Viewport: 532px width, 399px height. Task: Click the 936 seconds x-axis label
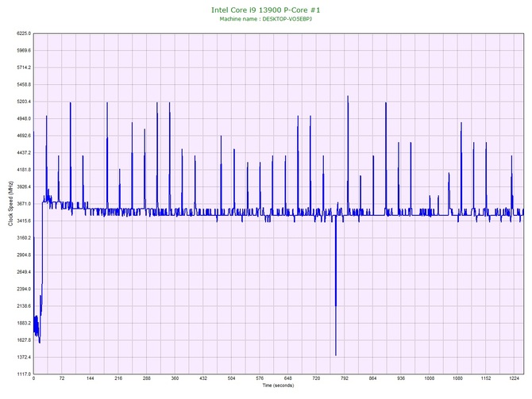[401, 378]
